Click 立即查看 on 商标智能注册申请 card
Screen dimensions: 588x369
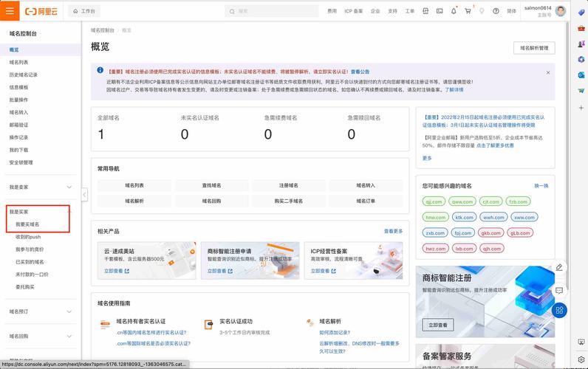(x=219, y=271)
